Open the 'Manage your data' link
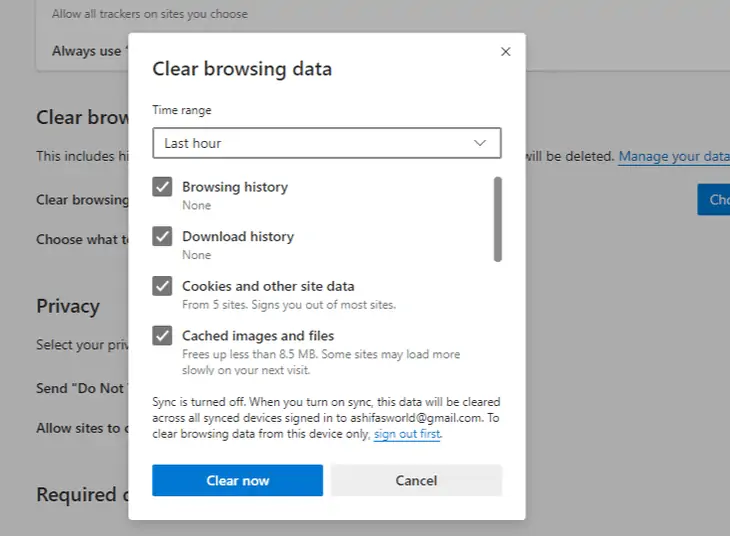The image size is (730, 536). (674, 156)
